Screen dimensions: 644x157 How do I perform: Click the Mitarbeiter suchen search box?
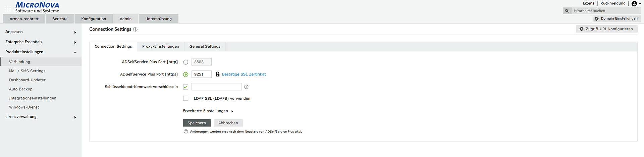606,11
